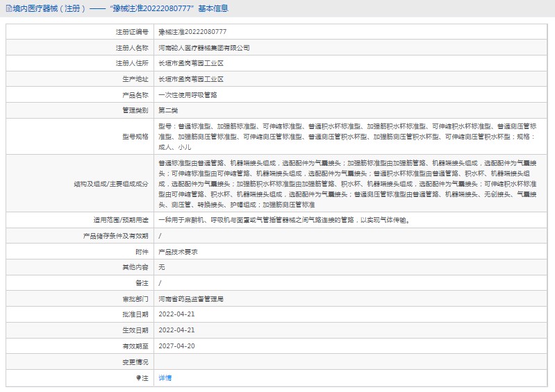The width and height of the screenshot is (555, 392).
Task: Click the 产品技术要求 attachment value
Action: point(178,252)
